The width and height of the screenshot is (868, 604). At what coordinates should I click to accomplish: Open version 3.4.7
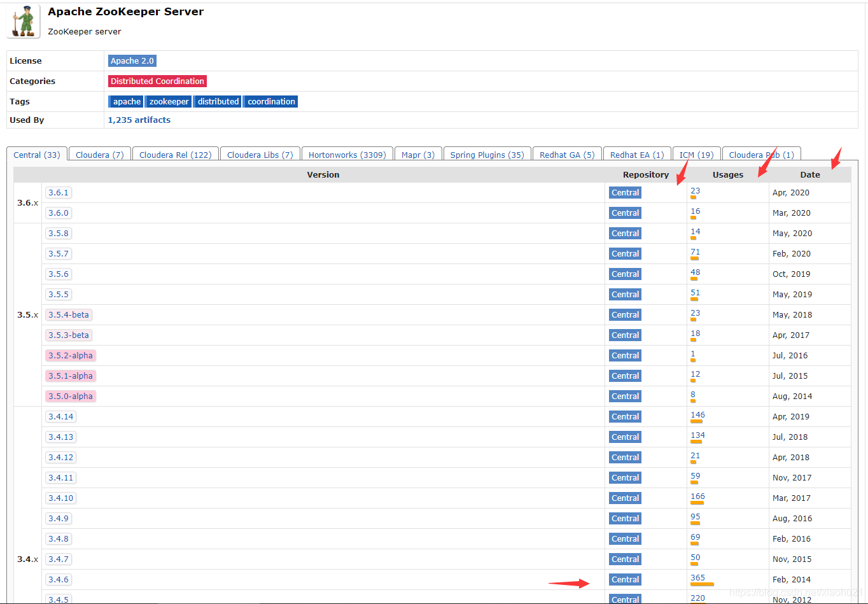[58, 559]
